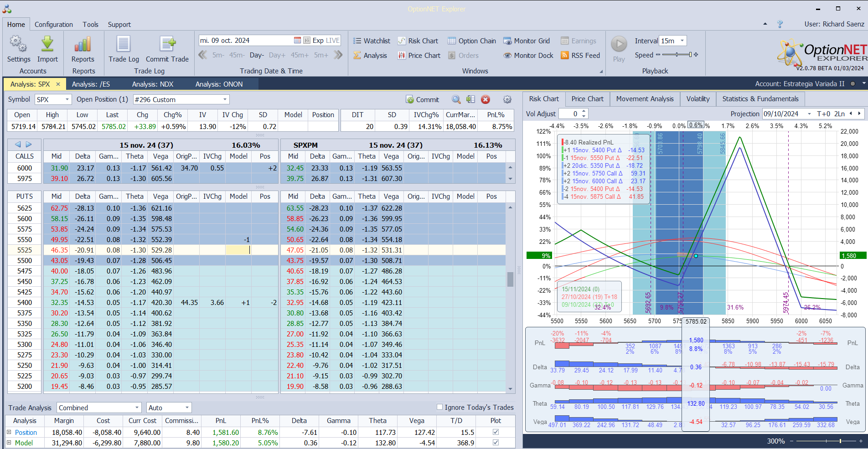Open the Reports bar chart icon
This screenshot has width=868, height=449.
(x=83, y=45)
